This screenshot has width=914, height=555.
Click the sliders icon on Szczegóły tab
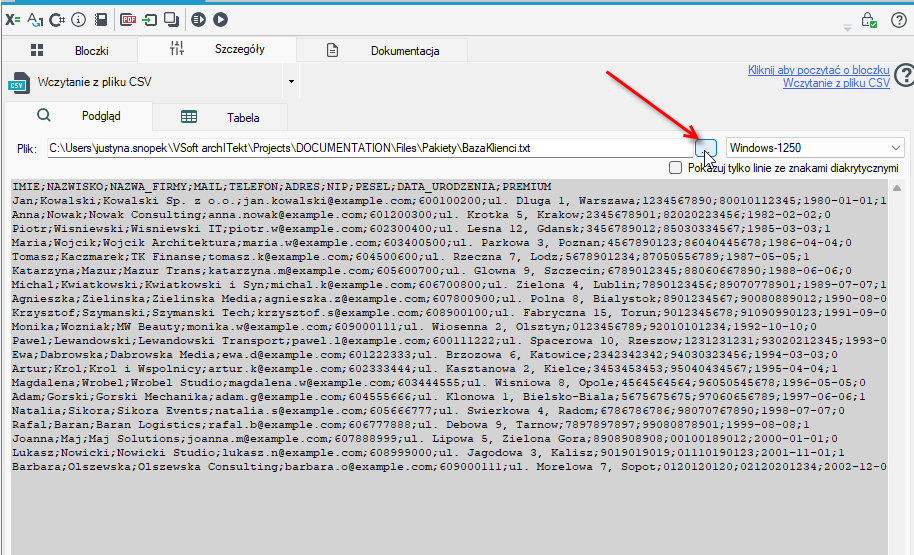pyautogui.click(x=177, y=48)
